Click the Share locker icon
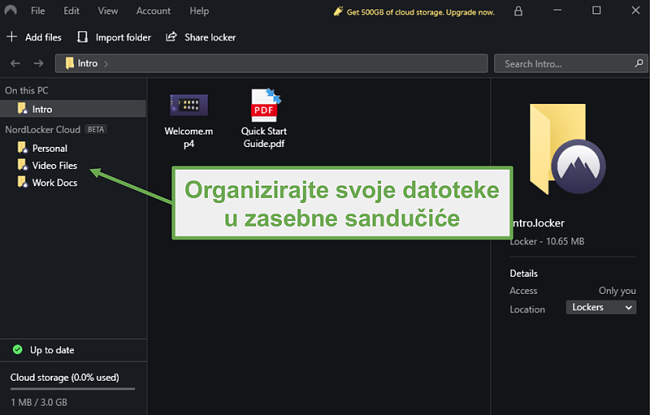The width and height of the screenshot is (650, 415). coord(171,36)
